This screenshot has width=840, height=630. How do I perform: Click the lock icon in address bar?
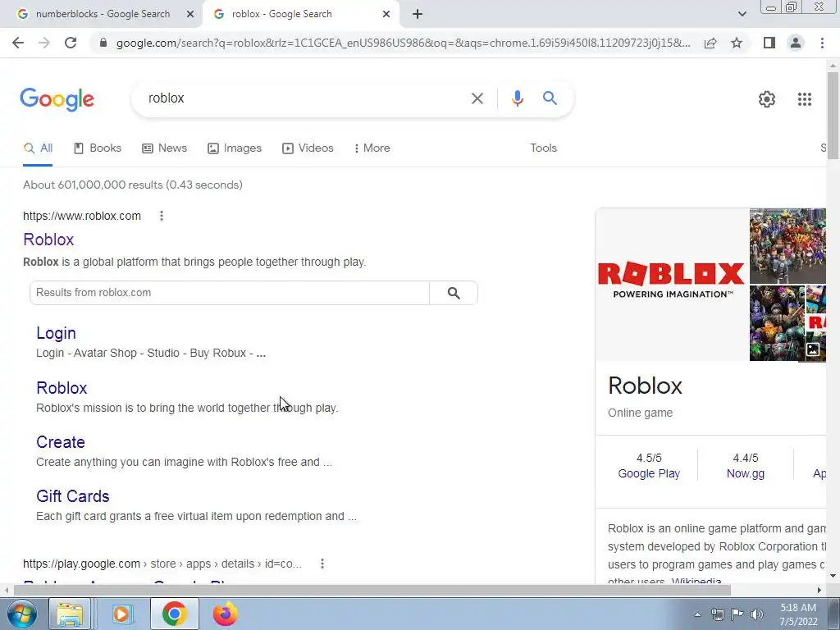tap(103, 43)
